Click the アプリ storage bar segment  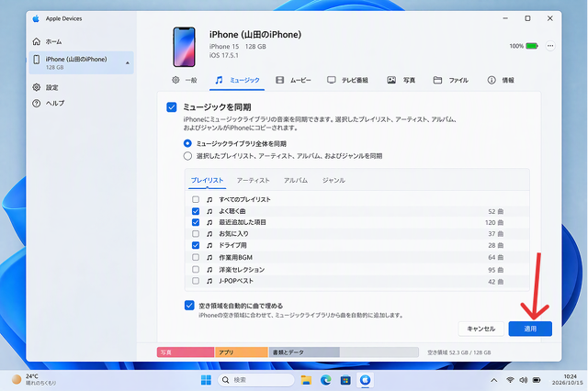(241, 352)
